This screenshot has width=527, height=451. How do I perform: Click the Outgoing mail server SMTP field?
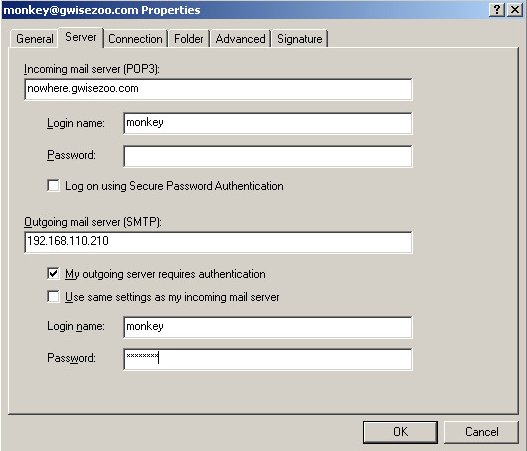click(218, 242)
